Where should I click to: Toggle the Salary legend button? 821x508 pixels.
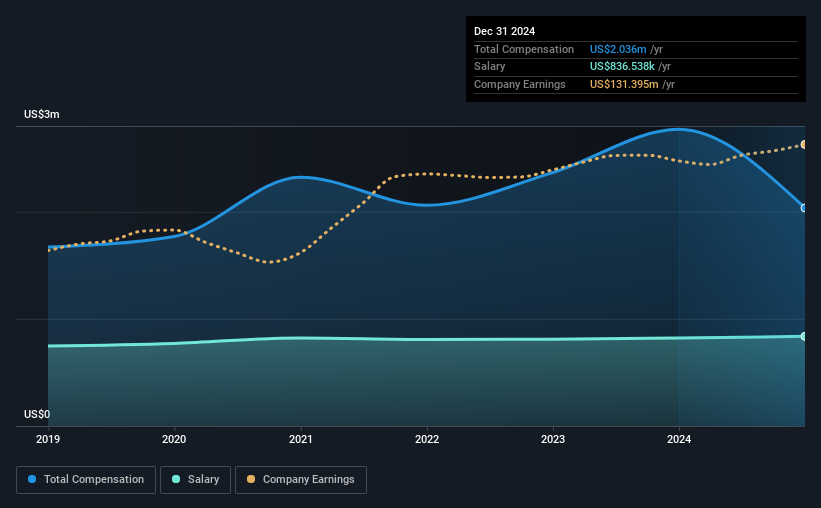pyautogui.click(x=195, y=480)
